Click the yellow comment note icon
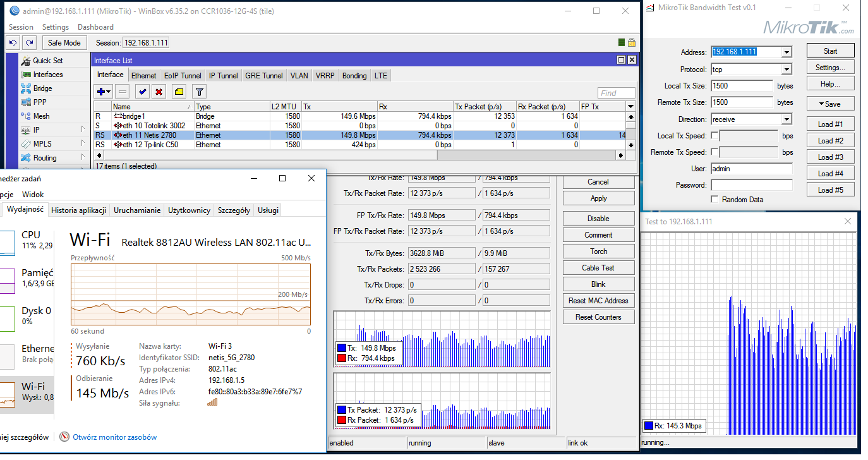Screen dimensions: 868x460 [x=179, y=92]
